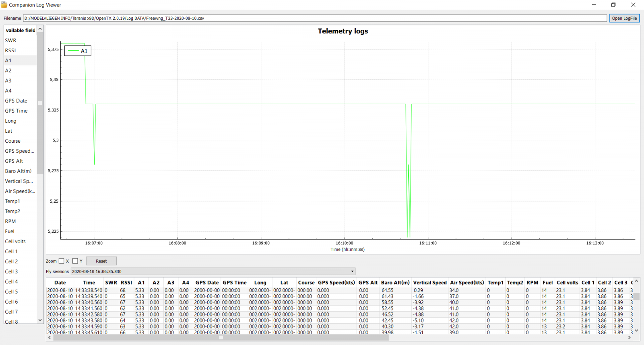
Task: Select GPS Time in fields list
Action: click(x=20, y=111)
